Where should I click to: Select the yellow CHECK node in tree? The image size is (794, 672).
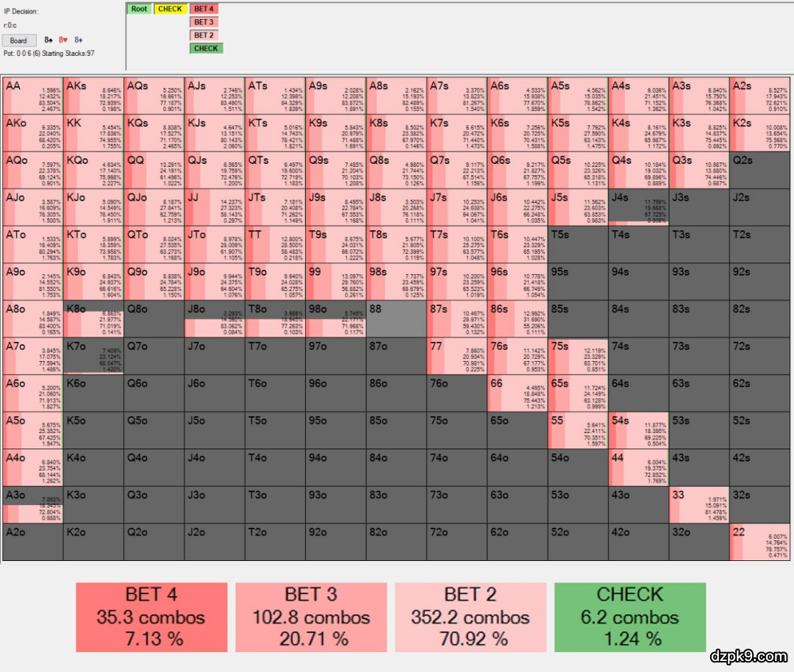coord(170,9)
